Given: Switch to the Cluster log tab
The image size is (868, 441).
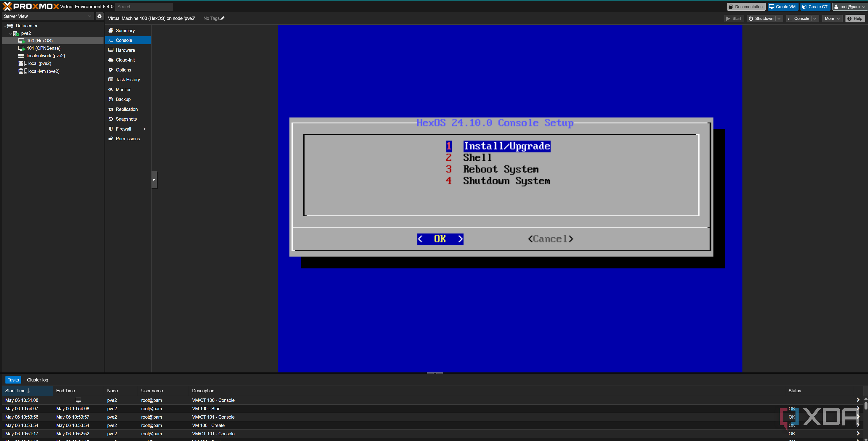Looking at the screenshot, I should point(37,380).
